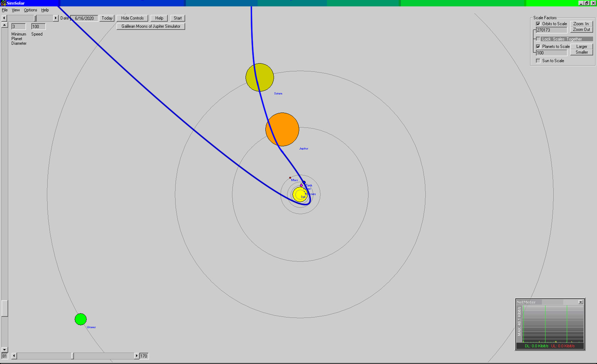Click the Zoom Out button
Image resolution: width=597 pixels, height=364 pixels.
coord(581,29)
